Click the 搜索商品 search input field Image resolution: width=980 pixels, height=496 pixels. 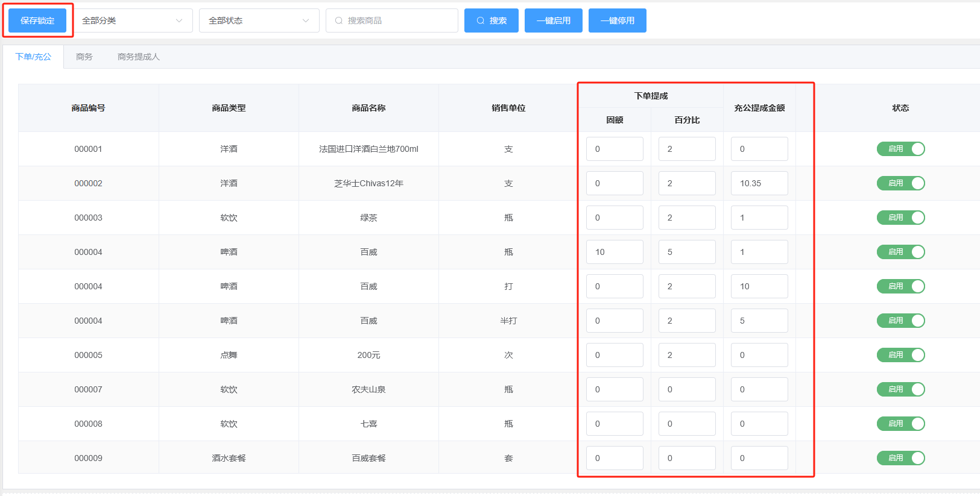click(398, 20)
